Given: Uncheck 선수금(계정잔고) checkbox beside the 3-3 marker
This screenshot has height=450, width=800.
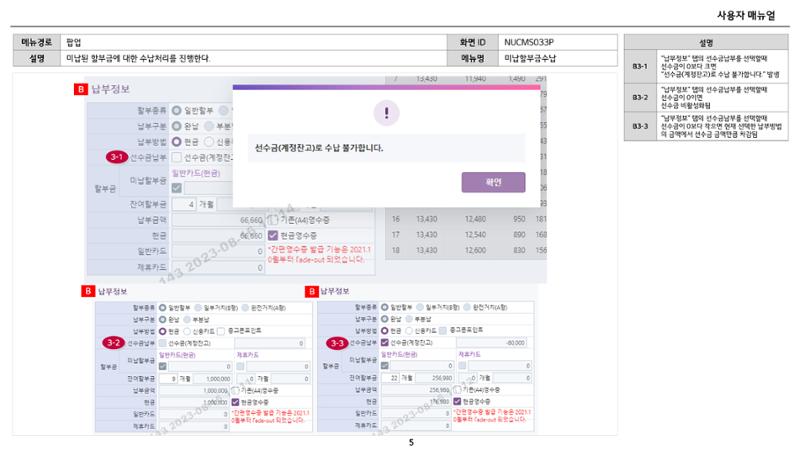Looking at the screenshot, I should (385, 342).
